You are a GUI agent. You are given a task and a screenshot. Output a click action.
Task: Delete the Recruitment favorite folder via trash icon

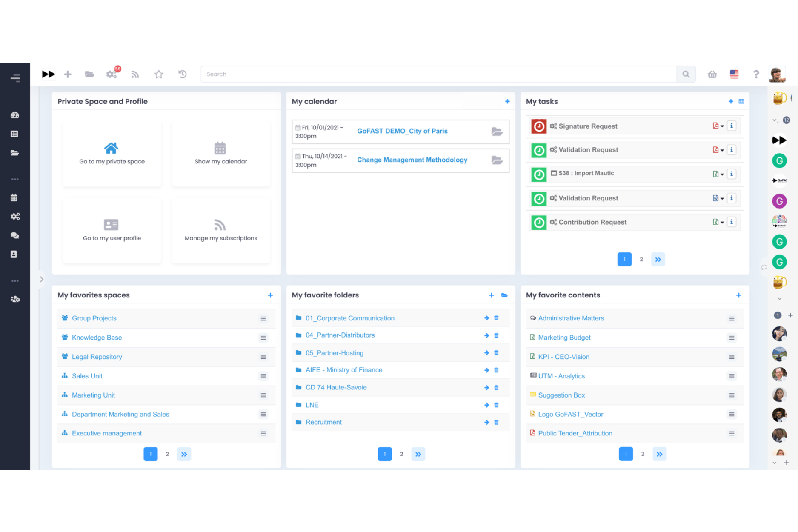(496, 422)
